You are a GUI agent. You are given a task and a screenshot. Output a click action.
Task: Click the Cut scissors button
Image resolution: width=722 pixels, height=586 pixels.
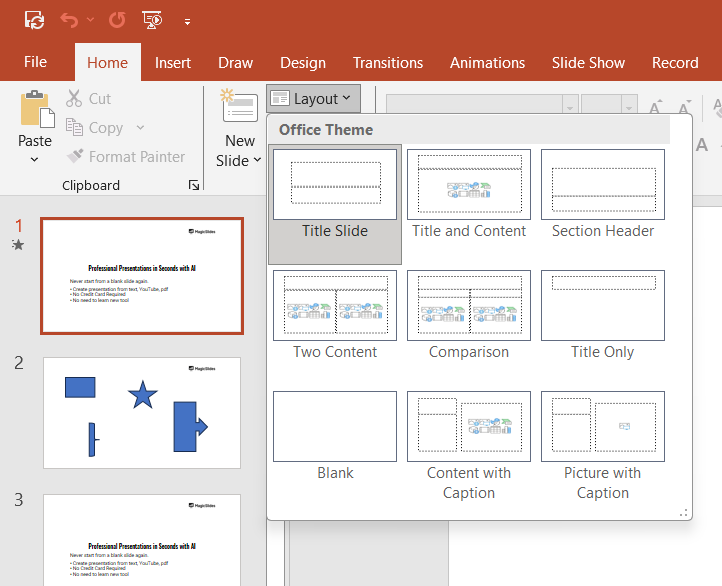88,99
